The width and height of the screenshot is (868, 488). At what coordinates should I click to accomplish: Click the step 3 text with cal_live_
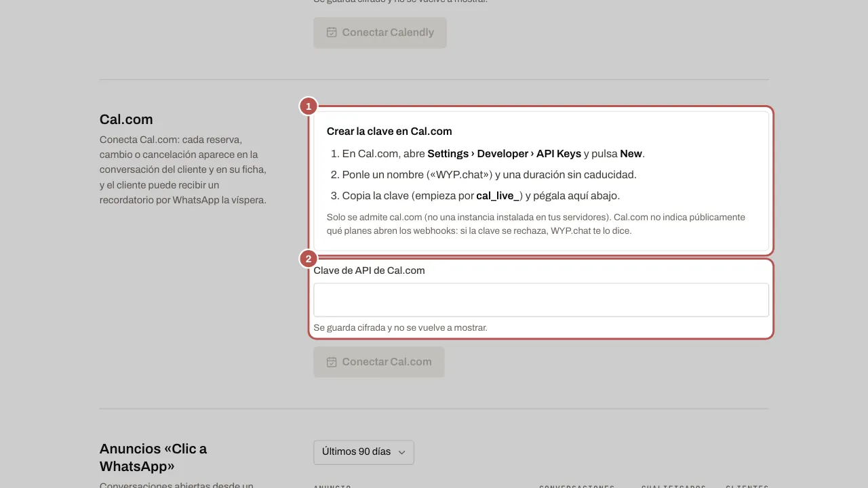pyautogui.click(x=481, y=196)
